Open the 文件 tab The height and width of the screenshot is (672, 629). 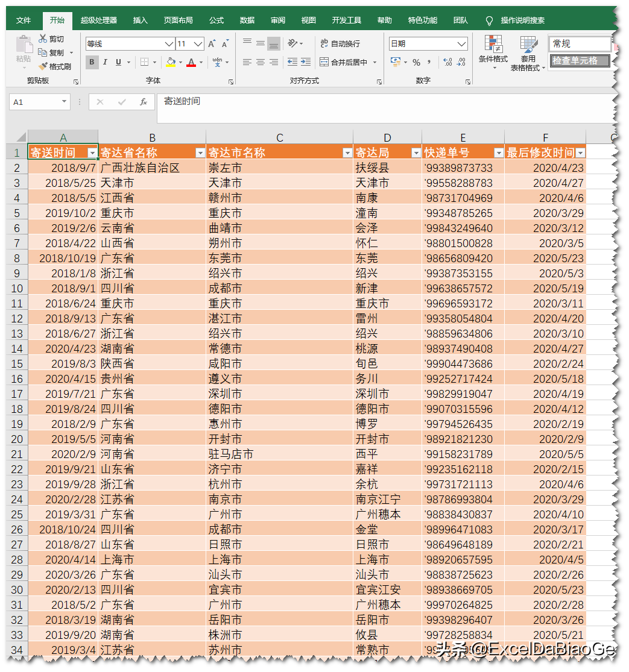point(23,20)
